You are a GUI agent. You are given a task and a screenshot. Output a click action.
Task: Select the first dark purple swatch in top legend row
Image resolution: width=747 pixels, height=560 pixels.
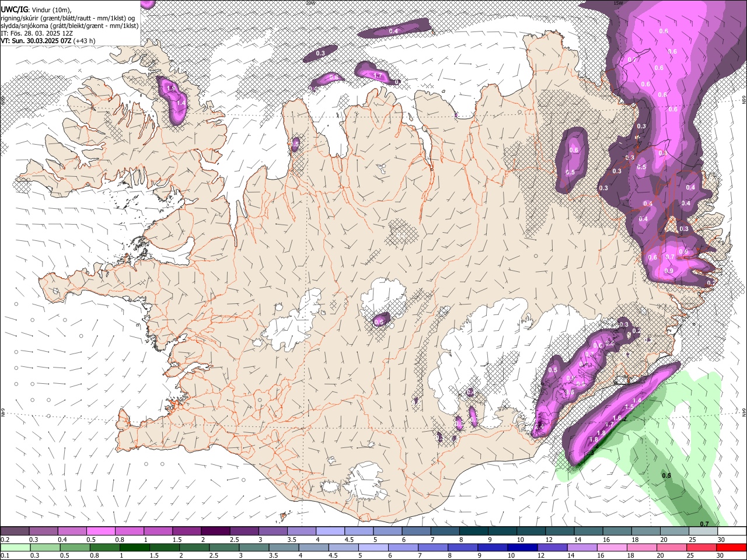[x=15, y=531]
